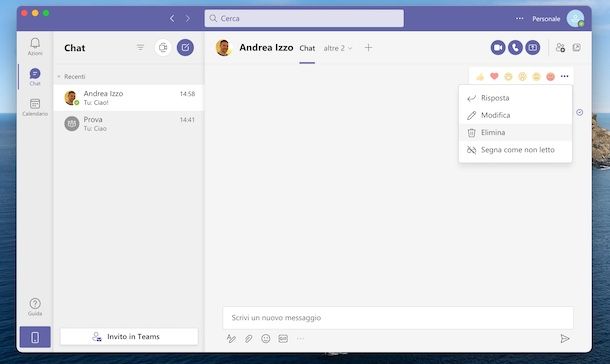This screenshot has height=364, width=610.
Task: Open the Calendario section in the sidebar
Action: tap(35, 107)
